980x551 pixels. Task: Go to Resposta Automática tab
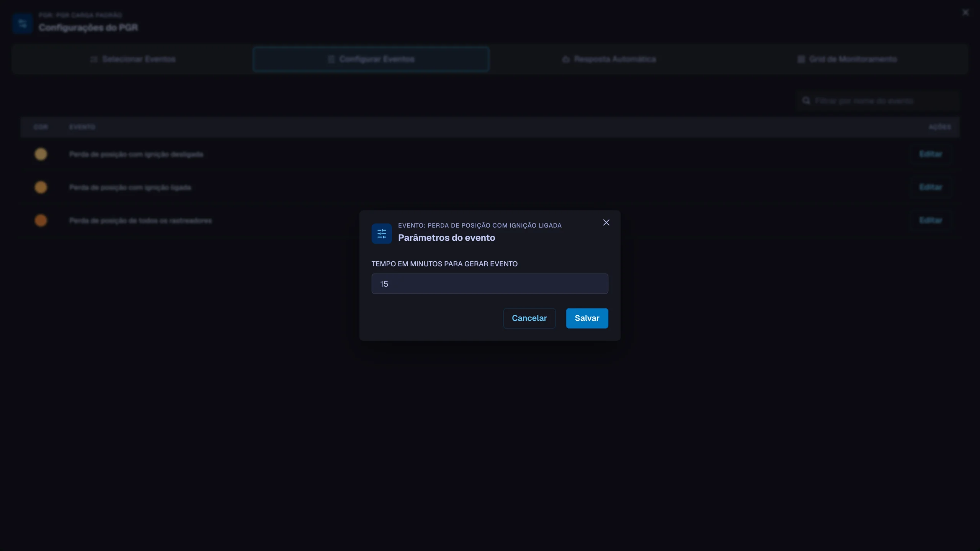pyautogui.click(x=609, y=59)
